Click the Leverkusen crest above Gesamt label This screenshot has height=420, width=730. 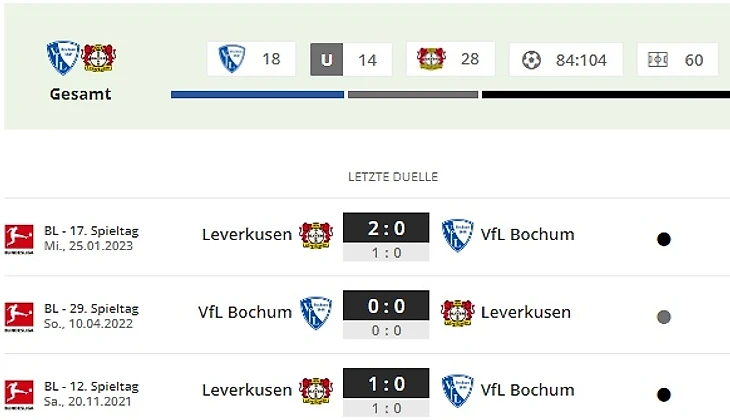pyautogui.click(x=99, y=58)
